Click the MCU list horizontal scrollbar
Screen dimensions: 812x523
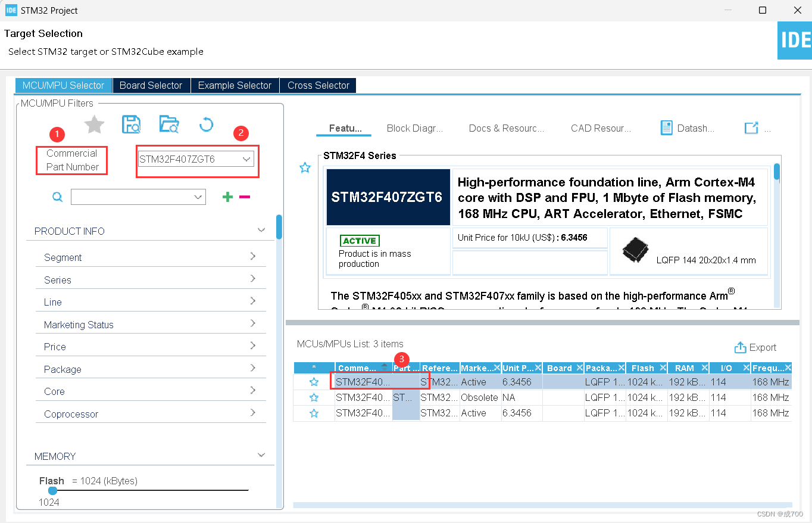(542, 505)
